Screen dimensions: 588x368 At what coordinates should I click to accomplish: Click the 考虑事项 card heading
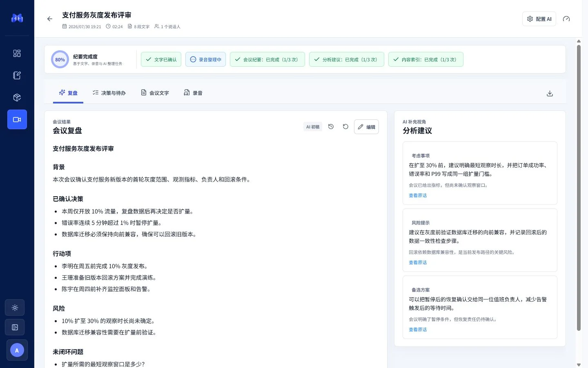click(421, 156)
